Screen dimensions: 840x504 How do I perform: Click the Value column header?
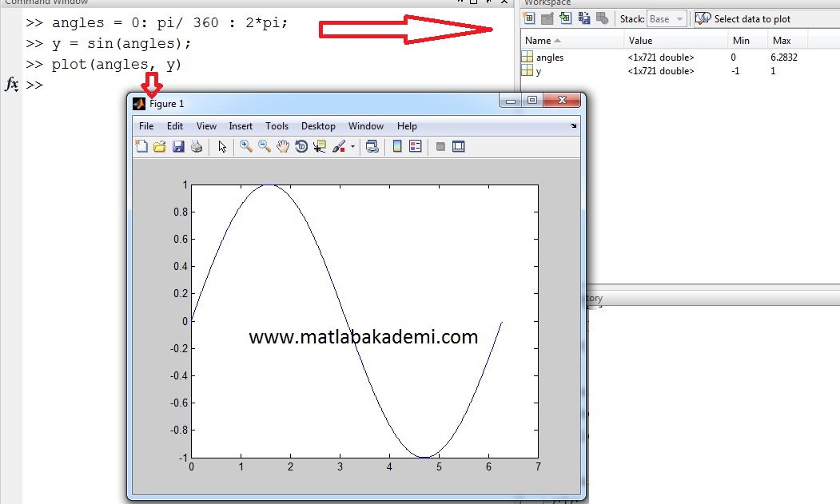pyautogui.click(x=675, y=40)
